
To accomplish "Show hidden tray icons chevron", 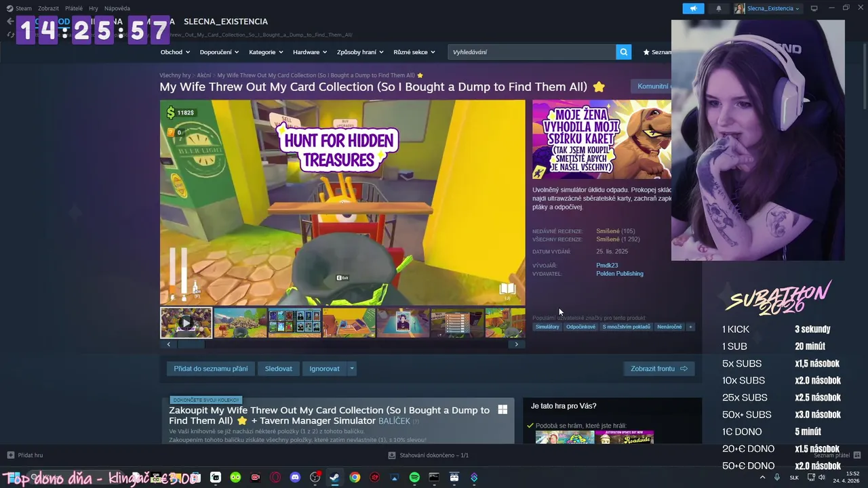I will tap(762, 477).
